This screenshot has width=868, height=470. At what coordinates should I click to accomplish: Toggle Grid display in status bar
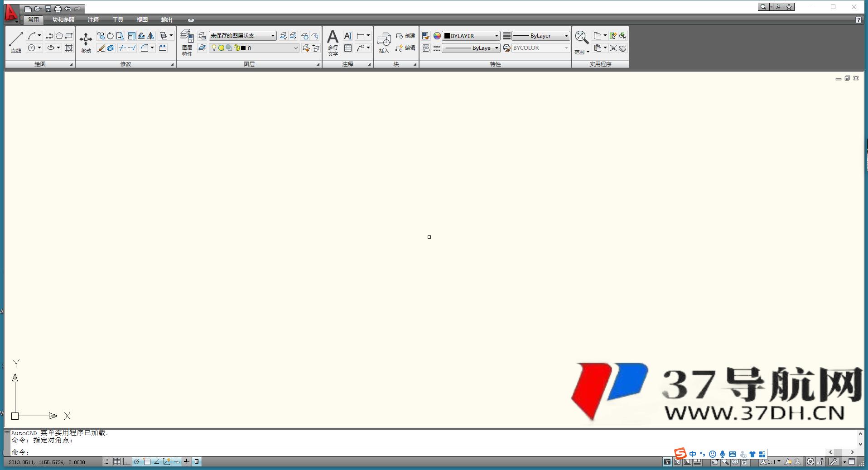pyautogui.click(x=117, y=462)
